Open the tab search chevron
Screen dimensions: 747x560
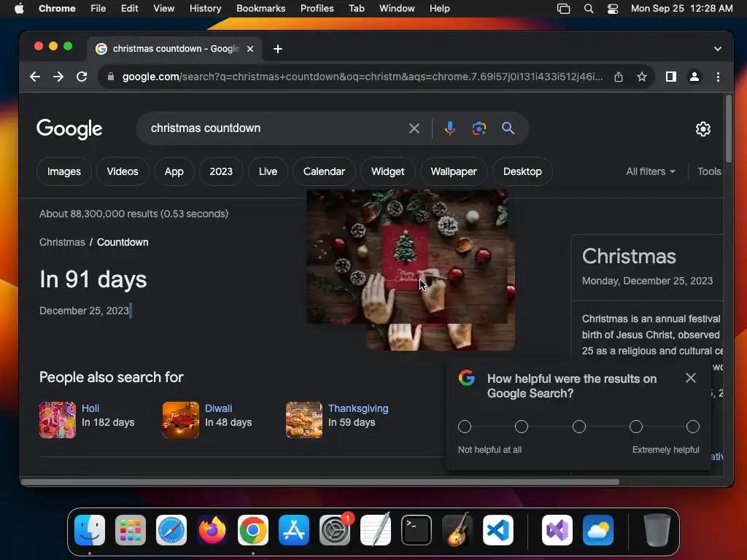(x=718, y=49)
